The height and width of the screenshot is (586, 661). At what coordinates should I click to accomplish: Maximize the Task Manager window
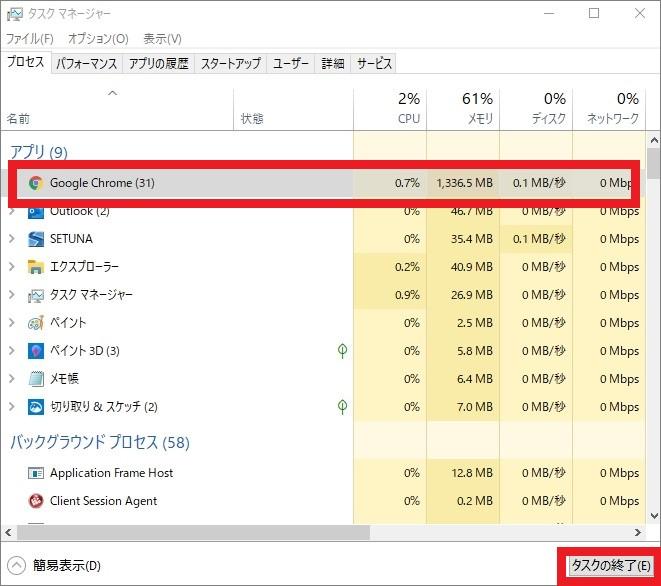coord(594,13)
